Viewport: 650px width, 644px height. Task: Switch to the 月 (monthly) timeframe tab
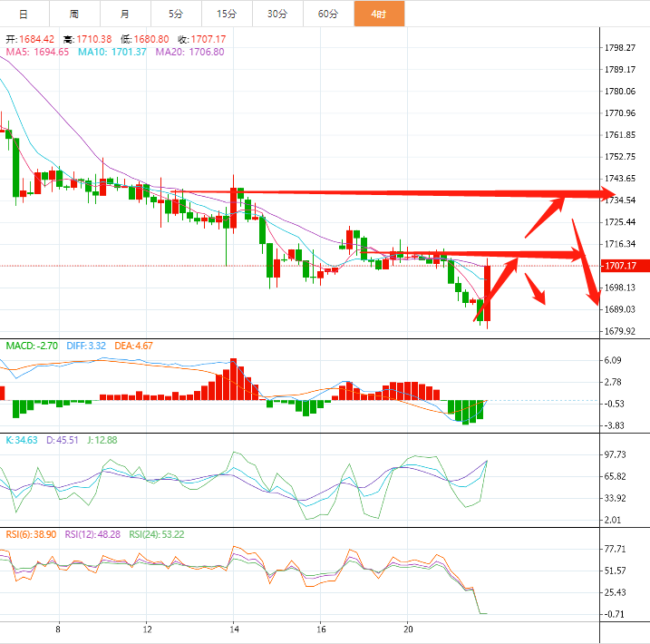125,14
